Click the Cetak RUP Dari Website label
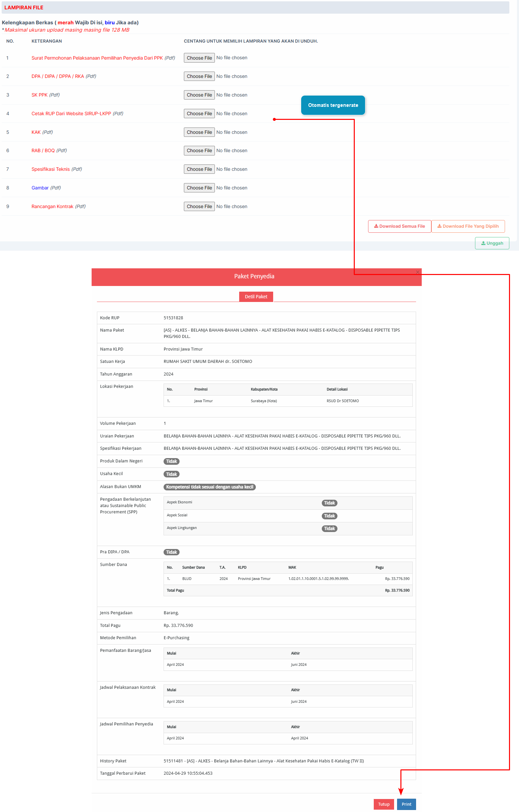This screenshot has height=812, width=519. (71, 114)
